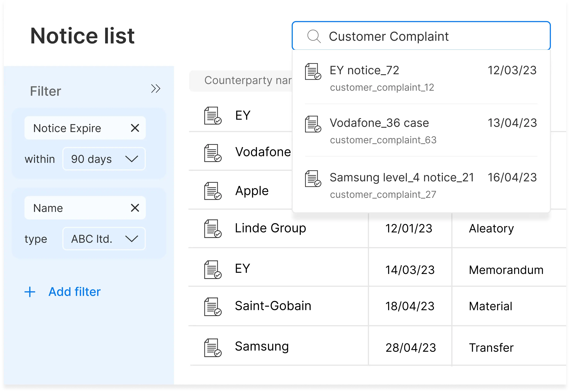Open the Vodafone row

pos(241,152)
